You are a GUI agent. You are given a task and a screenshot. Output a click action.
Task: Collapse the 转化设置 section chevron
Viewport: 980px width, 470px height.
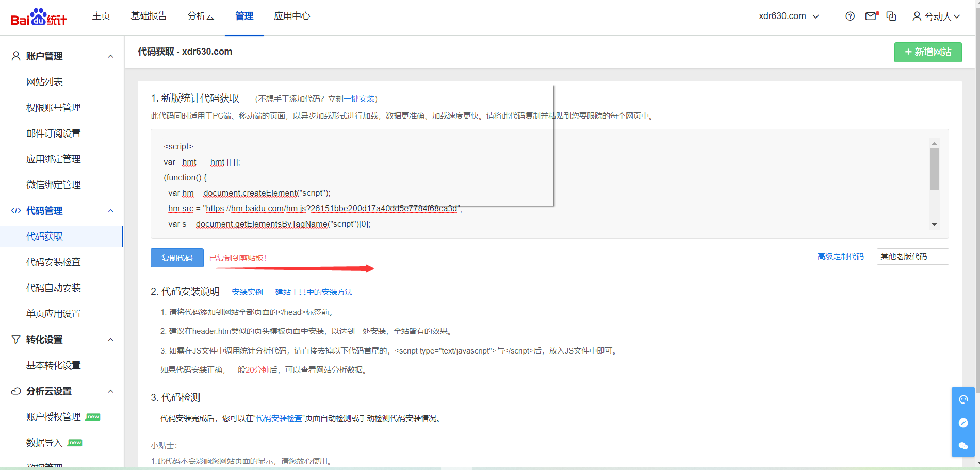pyautogui.click(x=110, y=339)
